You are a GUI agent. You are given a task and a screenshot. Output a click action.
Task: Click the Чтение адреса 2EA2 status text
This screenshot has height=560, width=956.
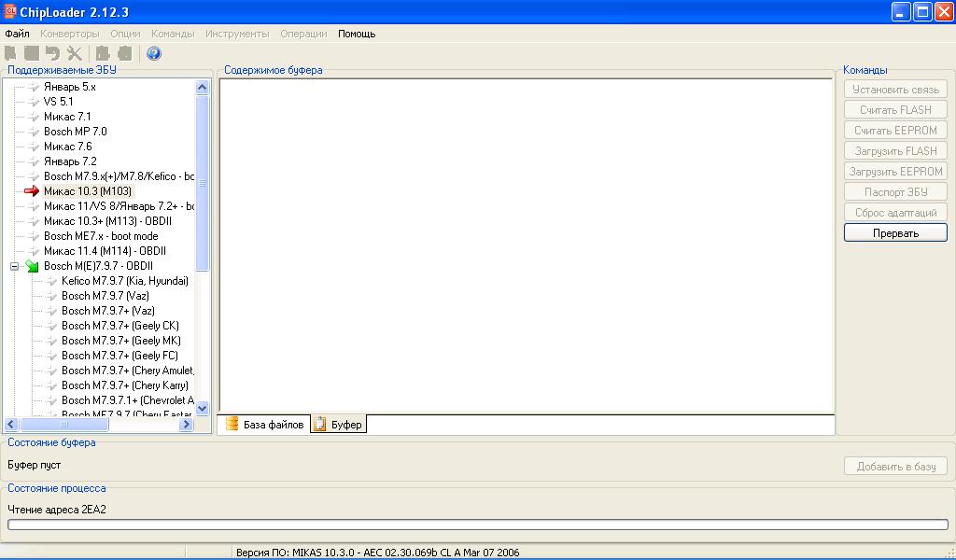57,510
